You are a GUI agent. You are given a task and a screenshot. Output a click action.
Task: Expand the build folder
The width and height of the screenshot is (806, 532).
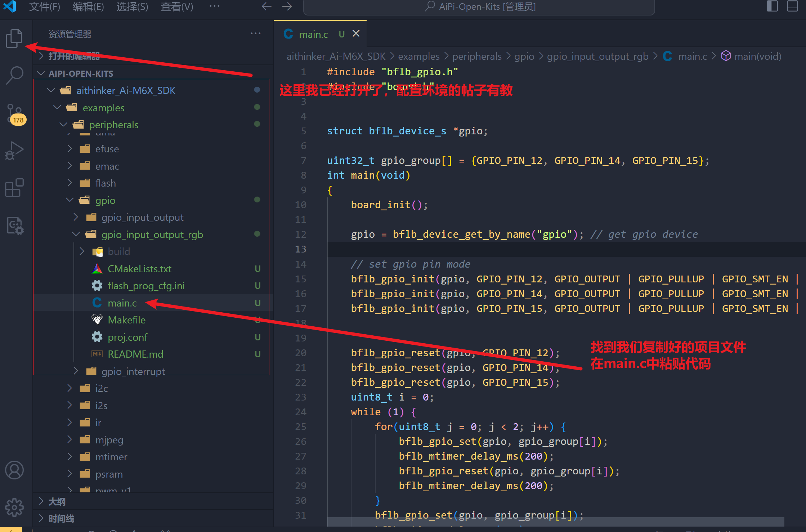point(153,251)
